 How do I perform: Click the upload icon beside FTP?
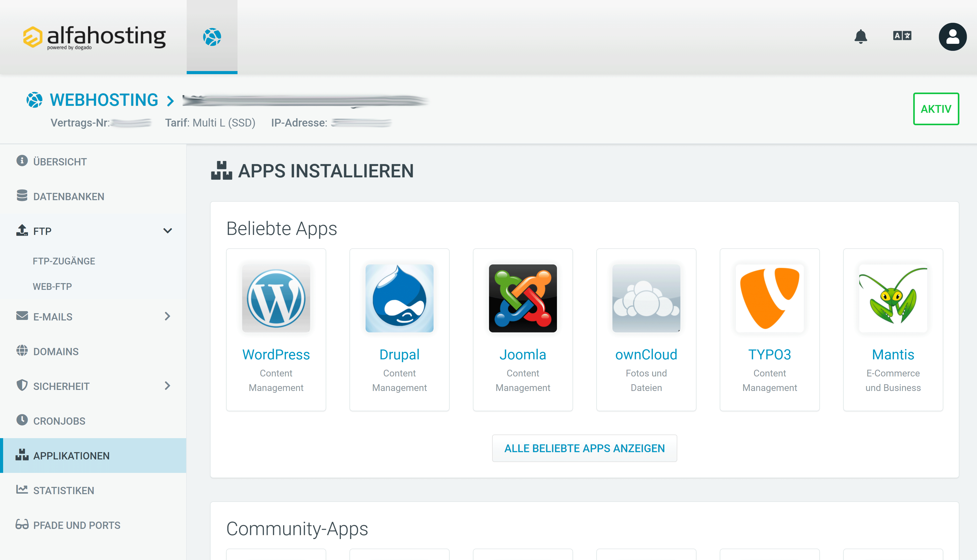point(22,230)
